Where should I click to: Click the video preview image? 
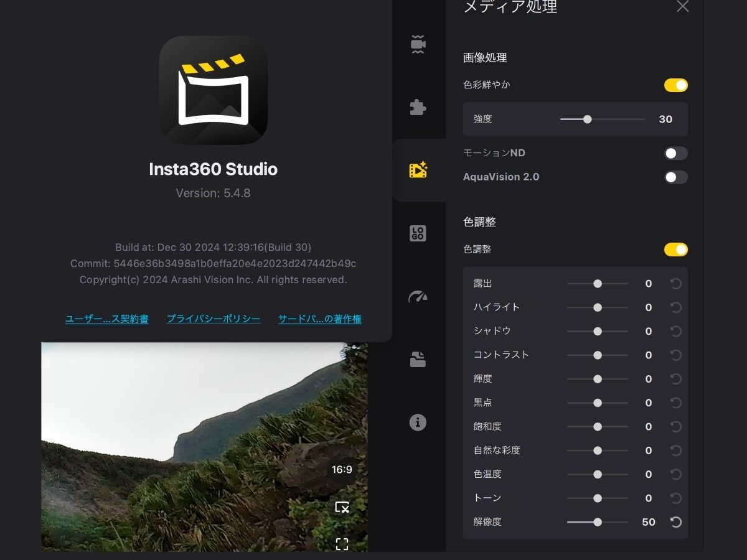coord(204,447)
